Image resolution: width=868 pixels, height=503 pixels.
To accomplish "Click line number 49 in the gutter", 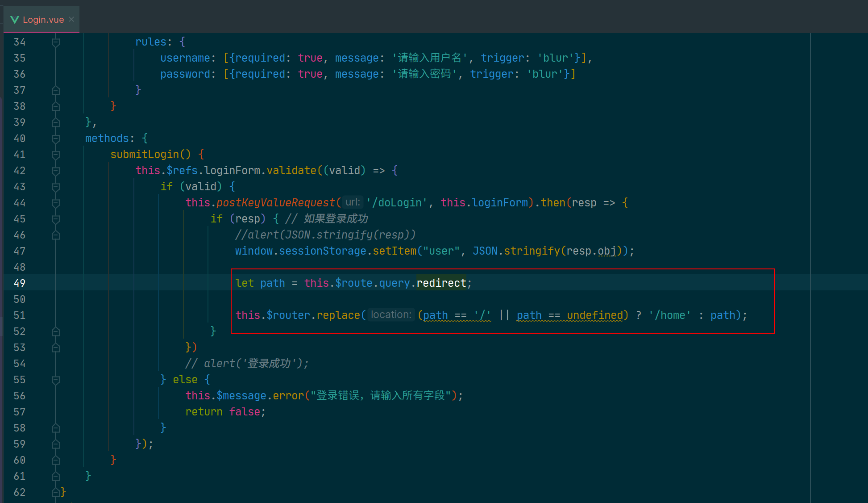I will click(20, 283).
